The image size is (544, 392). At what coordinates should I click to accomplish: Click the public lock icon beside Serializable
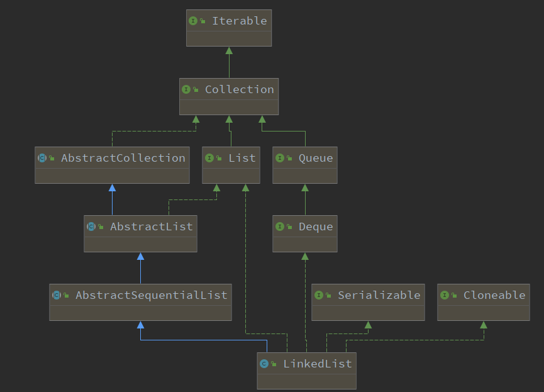(328, 296)
